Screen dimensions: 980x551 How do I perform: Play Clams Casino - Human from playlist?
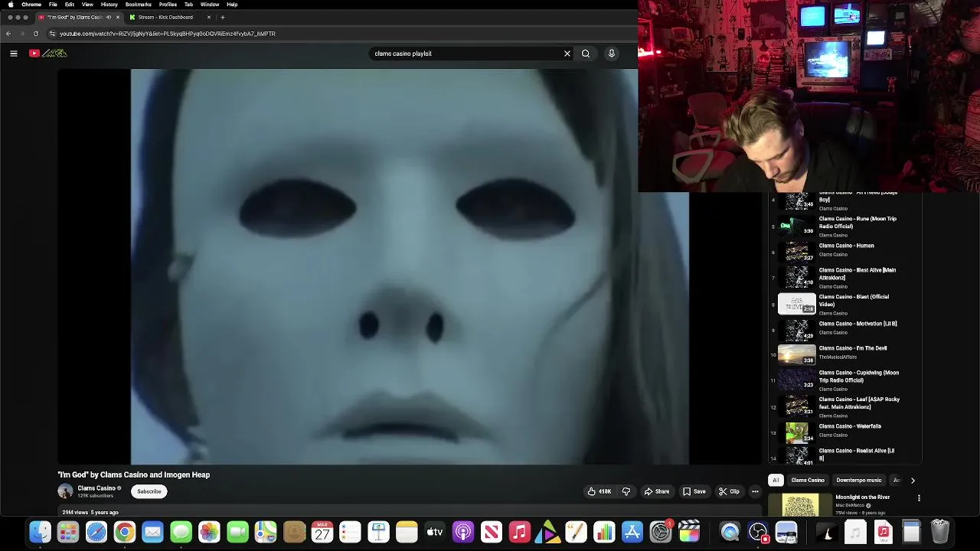point(846,251)
